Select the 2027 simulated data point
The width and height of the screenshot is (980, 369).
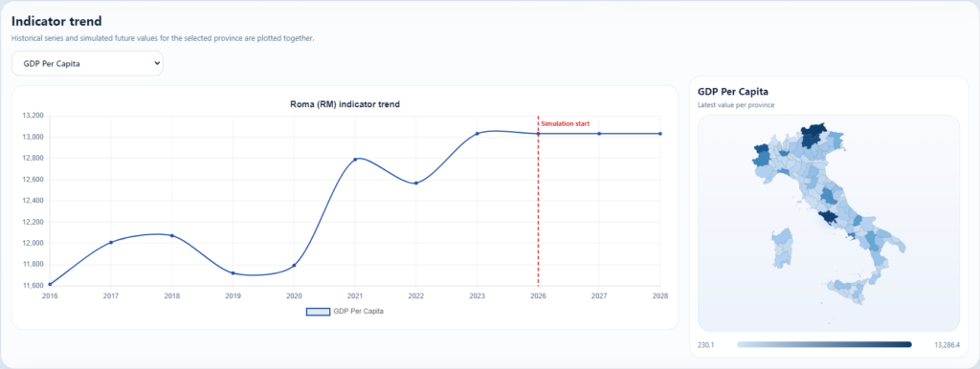599,134
